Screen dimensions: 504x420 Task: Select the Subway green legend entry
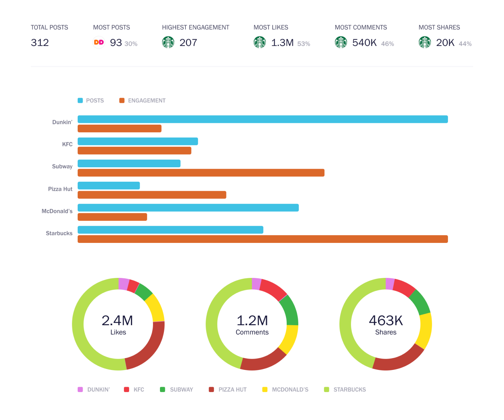pos(177,390)
